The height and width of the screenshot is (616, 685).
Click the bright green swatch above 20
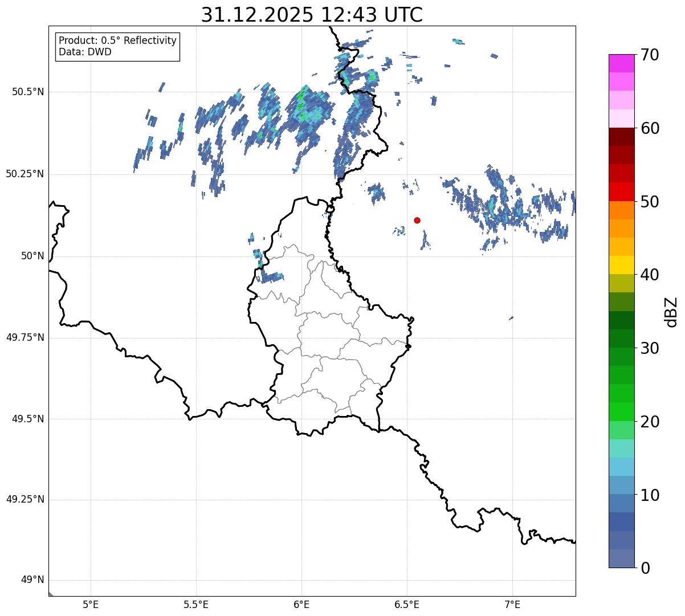click(621, 411)
